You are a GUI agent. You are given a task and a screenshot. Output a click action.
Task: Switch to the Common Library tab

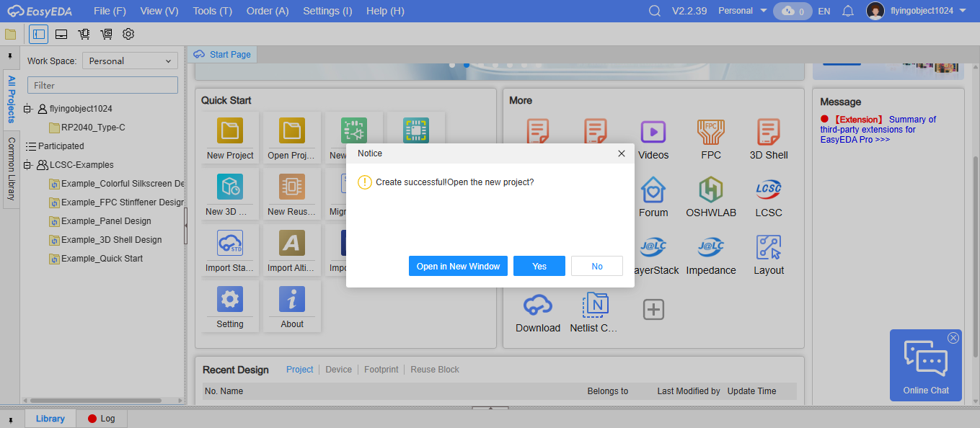(12, 169)
